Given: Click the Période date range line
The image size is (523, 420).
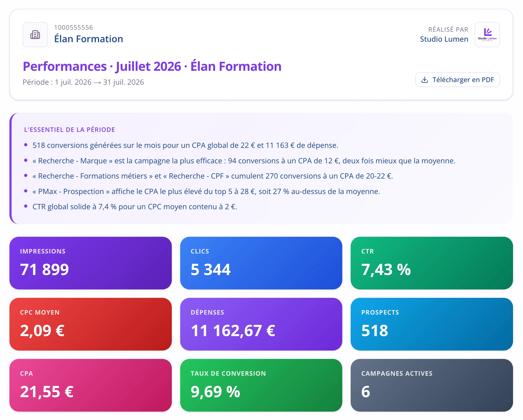Looking at the screenshot, I should click(x=83, y=82).
